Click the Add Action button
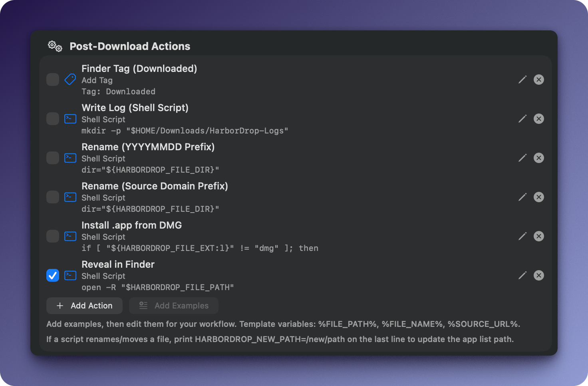This screenshot has height=386, width=588. tap(84, 306)
